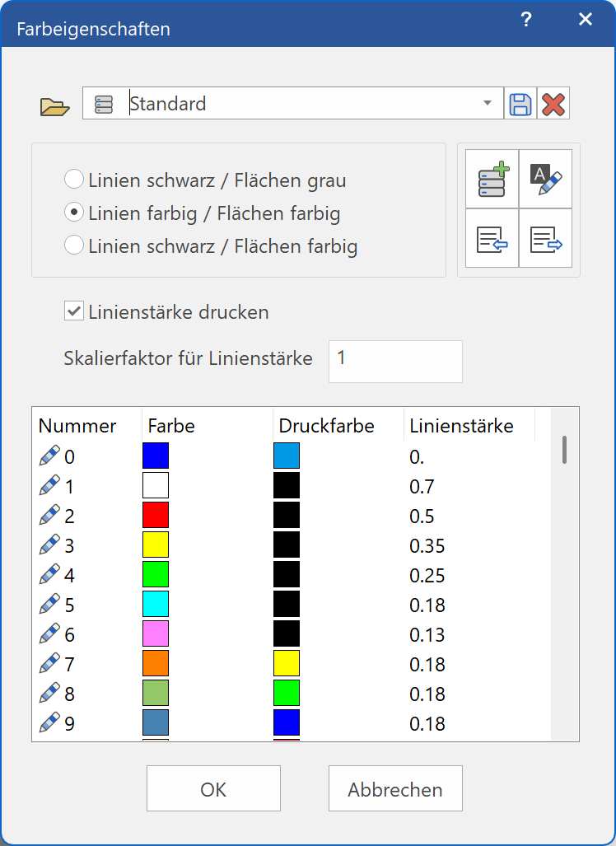
Task: Rename the current color scheme
Action: (547, 179)
